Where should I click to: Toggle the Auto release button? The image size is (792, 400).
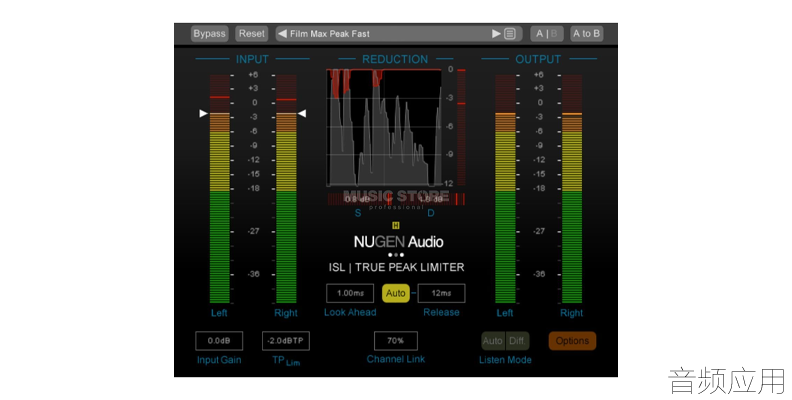[395, 293]
